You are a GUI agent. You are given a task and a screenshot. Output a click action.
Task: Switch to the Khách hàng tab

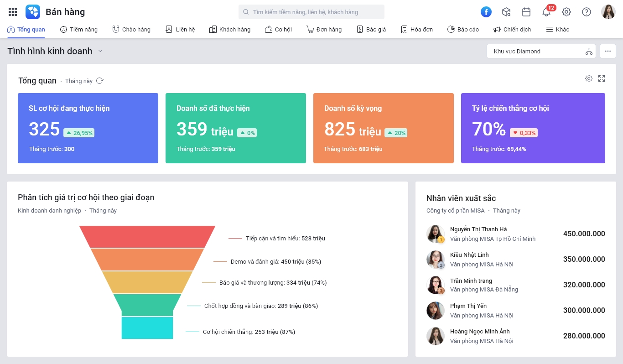(x=230, y=29)
